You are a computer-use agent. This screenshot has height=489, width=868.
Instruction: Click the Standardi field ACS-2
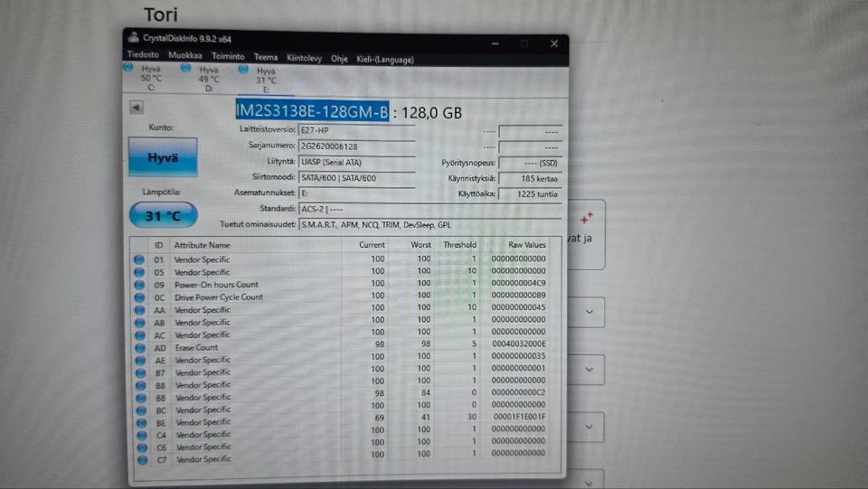click(429, 209)
